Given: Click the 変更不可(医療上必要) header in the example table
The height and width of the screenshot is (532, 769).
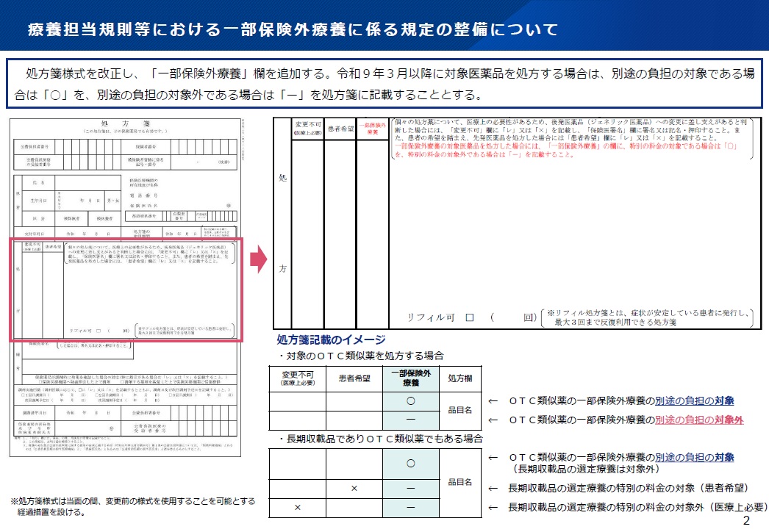Looking at the screenshot, I should click(x=298, y=378).
